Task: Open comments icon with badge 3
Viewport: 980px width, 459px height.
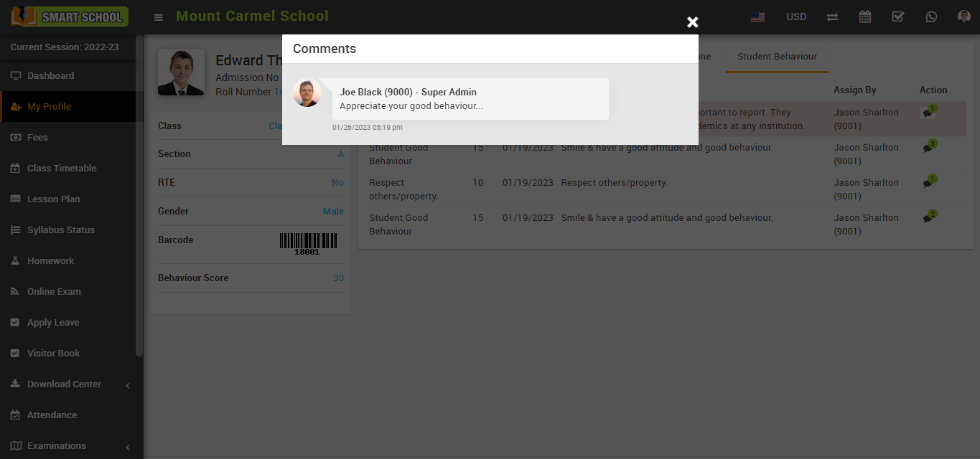Action: tap(928, 148)
